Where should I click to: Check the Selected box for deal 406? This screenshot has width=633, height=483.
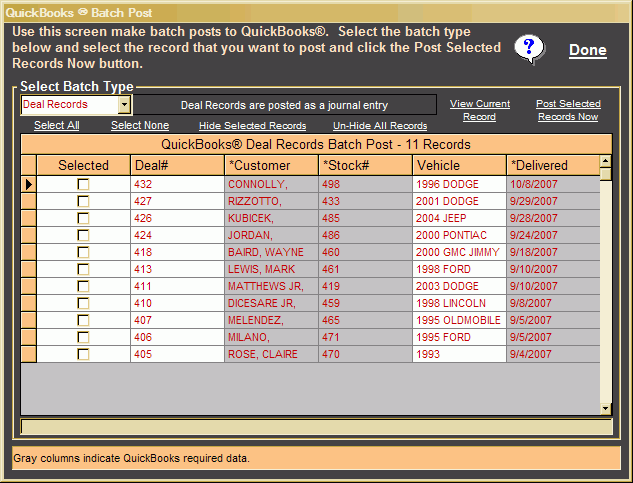point(83,337)
